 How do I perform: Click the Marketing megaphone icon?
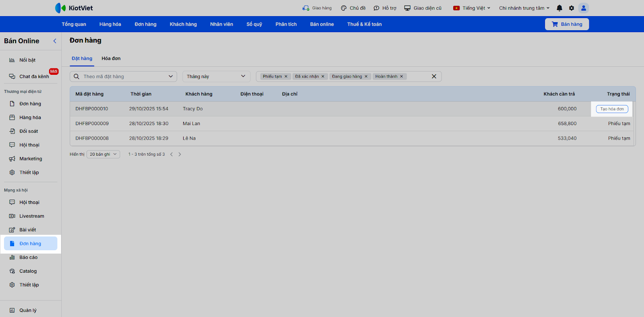point(12,159)
